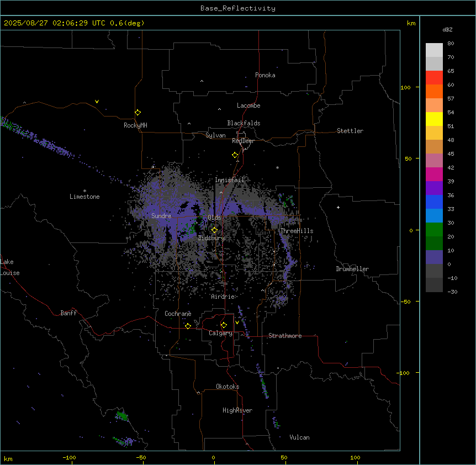The height and width of the screenshot is (465, 476).
Task: Select the Okotoks city label
Action: click(x=228, y=387)
